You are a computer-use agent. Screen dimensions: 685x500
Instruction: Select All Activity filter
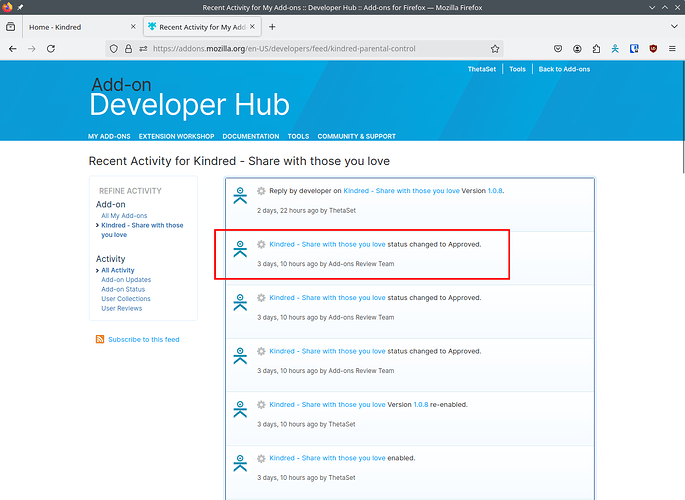(x=118, y=270)
